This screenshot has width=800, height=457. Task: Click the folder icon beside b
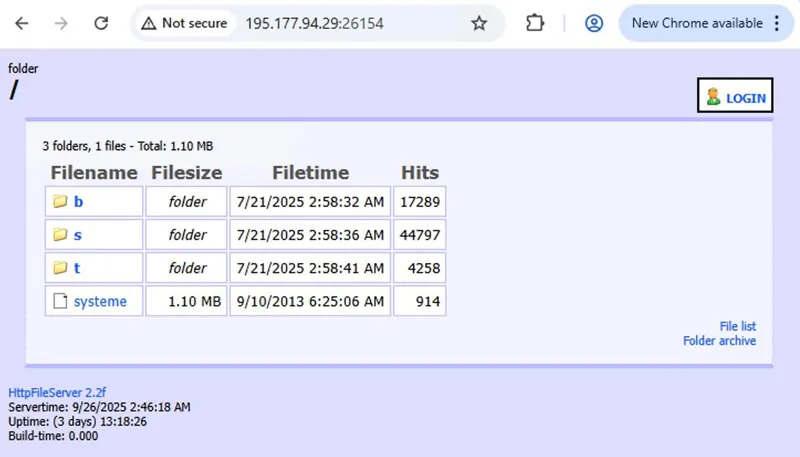pyautogui.click(x=60, y=202)
